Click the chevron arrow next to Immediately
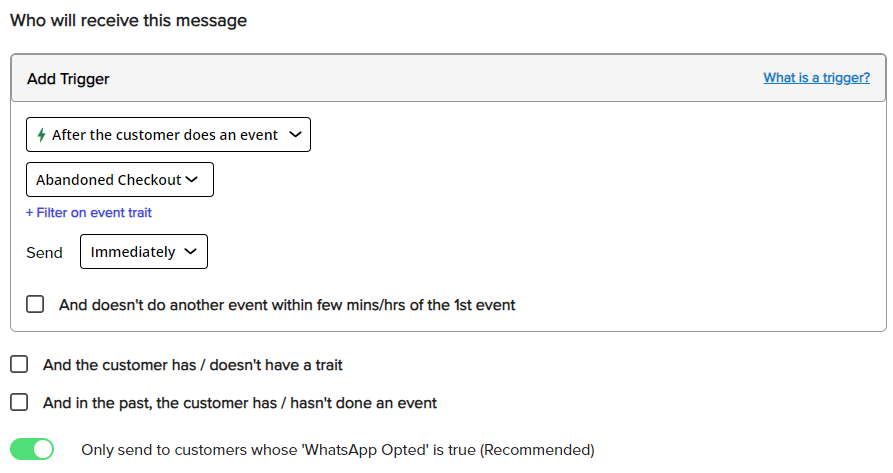Viewport: 893px width, 473px height. [191, 251]
